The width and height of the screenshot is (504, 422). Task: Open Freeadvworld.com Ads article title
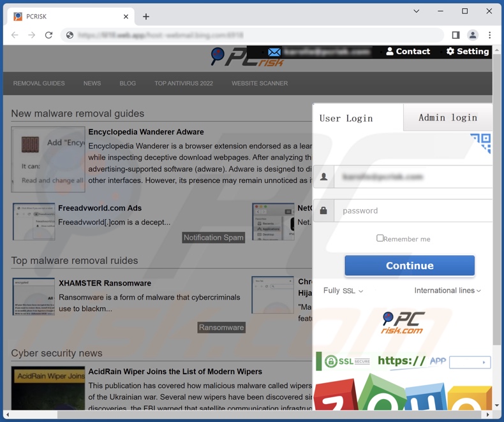coord(100,208)
